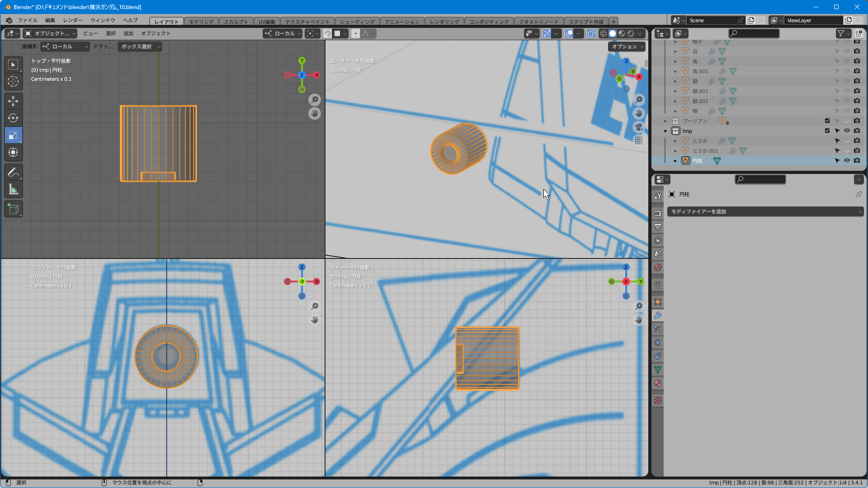868x488 pixels.
Task: Select the Rotate tool
Action: coord(13,118)
